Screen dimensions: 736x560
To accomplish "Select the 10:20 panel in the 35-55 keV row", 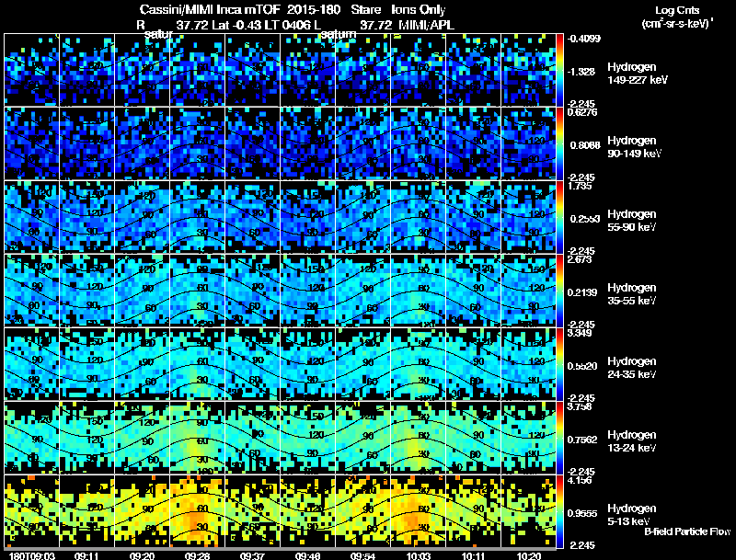I will pyautogui.click(x=528, y=291).
